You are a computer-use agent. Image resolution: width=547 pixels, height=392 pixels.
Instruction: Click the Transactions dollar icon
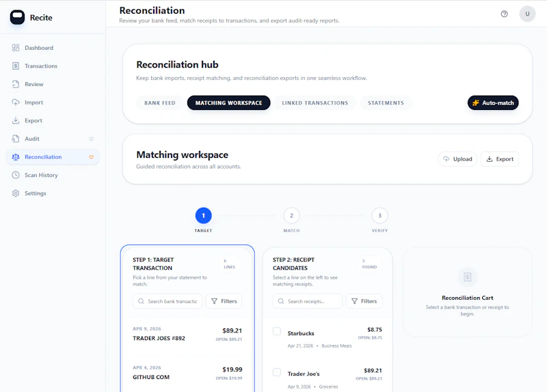coord(16,66)
